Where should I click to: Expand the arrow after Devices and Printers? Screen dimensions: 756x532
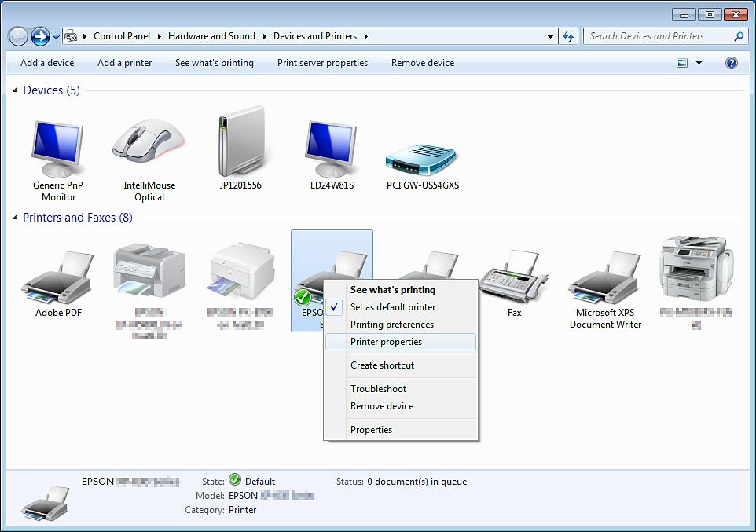tap(366, 36)
